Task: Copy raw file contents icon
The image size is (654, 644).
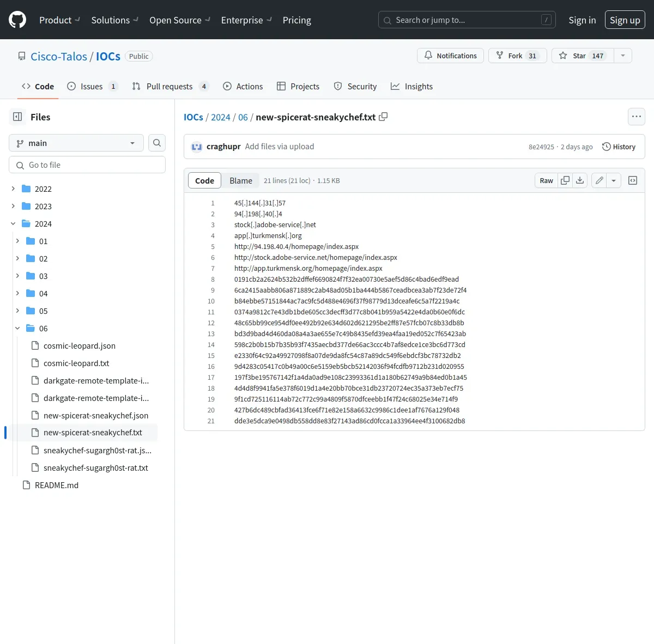Action: point(565,180)
